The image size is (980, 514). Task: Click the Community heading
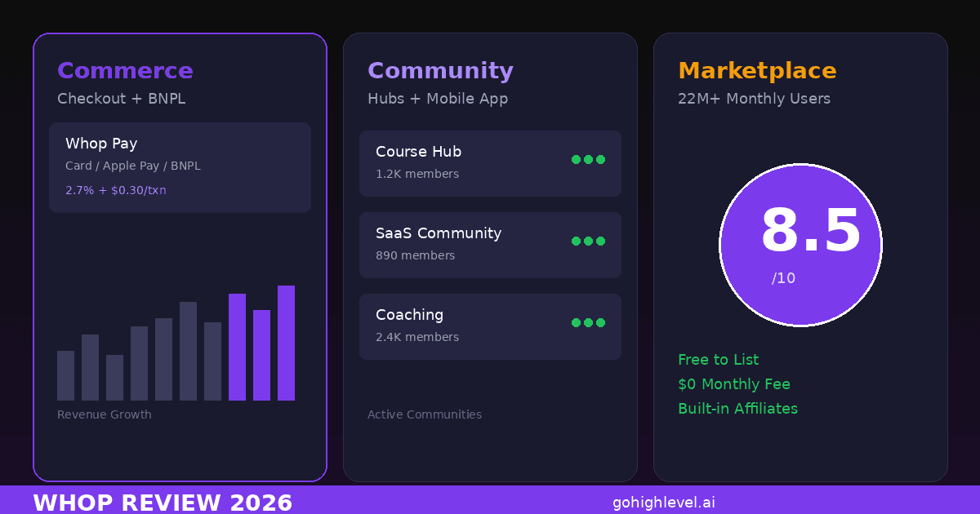tap(440, 71)
